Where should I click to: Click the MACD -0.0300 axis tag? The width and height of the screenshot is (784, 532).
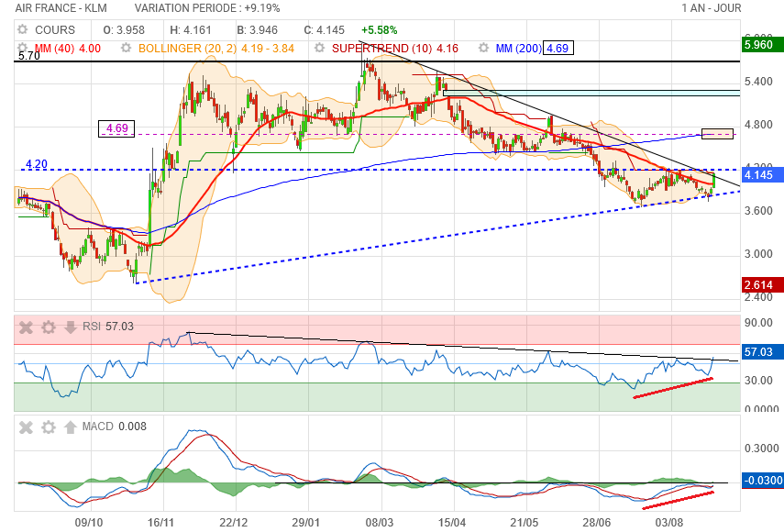[763, 481]
